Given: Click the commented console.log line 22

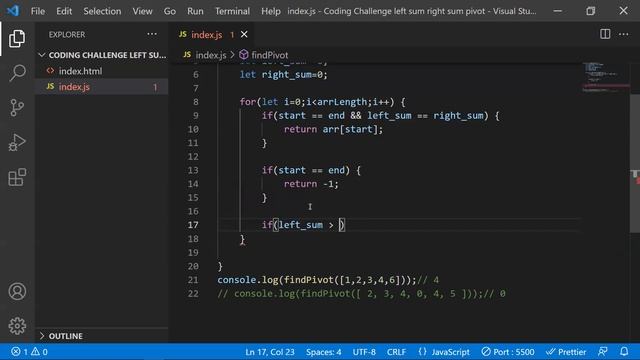Looking at the screenshot, I should pyautogui.click(x=361, y=293).
